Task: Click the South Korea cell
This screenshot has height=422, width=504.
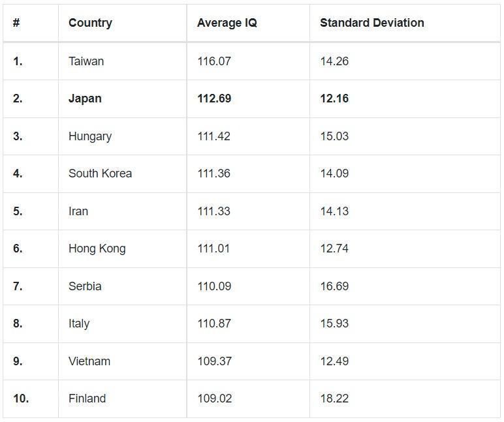Action: (100, 173)
